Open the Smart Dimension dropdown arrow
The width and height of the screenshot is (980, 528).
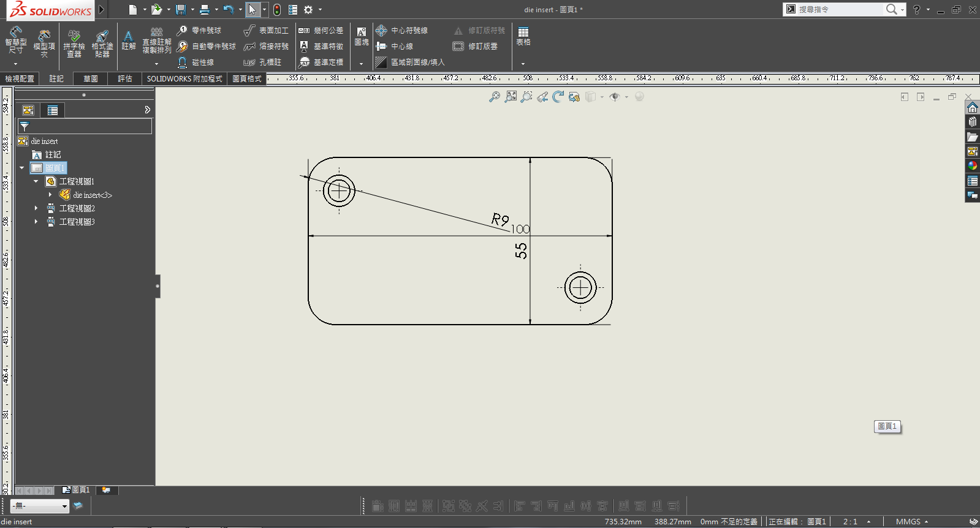click(16, 64)
